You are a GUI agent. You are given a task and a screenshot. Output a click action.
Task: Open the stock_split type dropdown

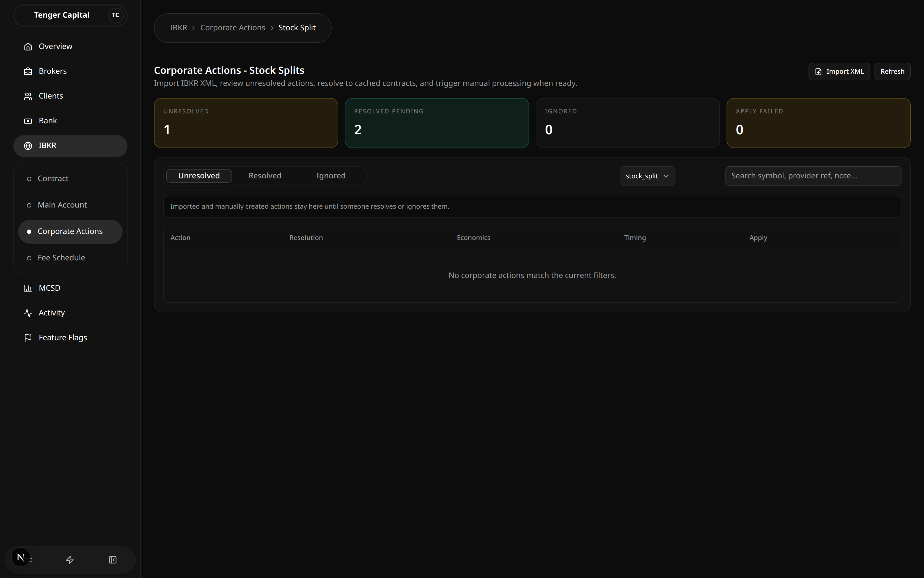point(647,176)
